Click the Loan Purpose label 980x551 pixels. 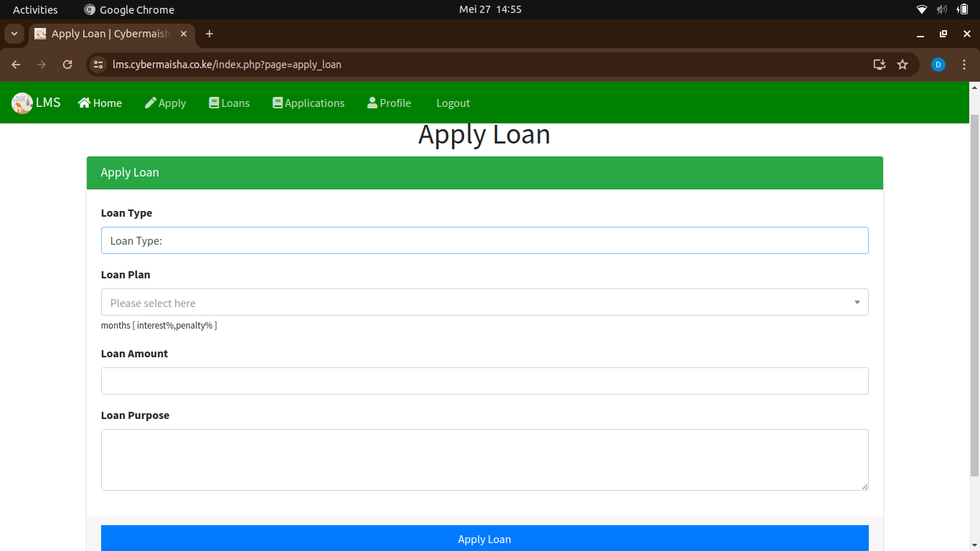135,415
